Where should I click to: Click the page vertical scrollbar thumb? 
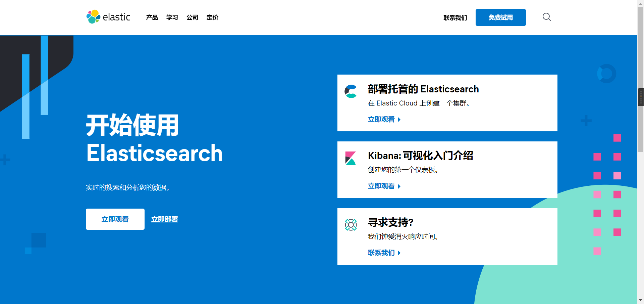pyautogui.click(x=641, y=79)
